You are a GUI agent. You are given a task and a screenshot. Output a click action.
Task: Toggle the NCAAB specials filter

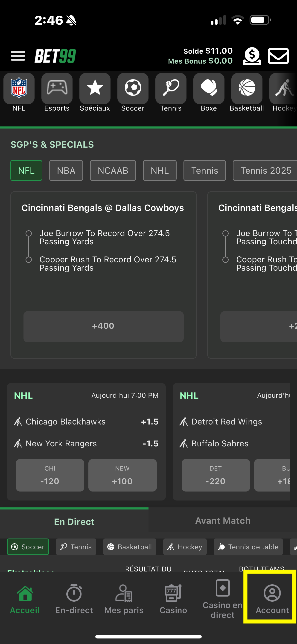[x=113, y=170]
